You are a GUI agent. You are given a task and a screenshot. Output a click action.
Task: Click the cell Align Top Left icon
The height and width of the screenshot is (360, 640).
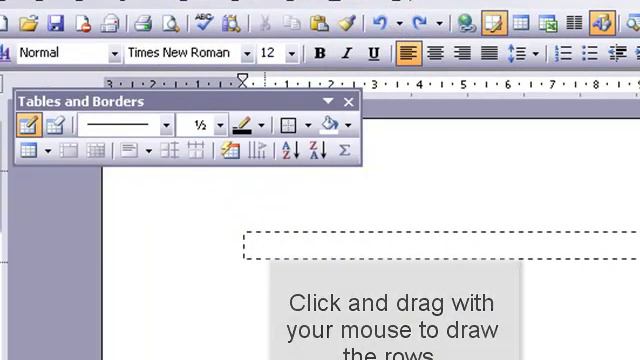tap(129, 151)
